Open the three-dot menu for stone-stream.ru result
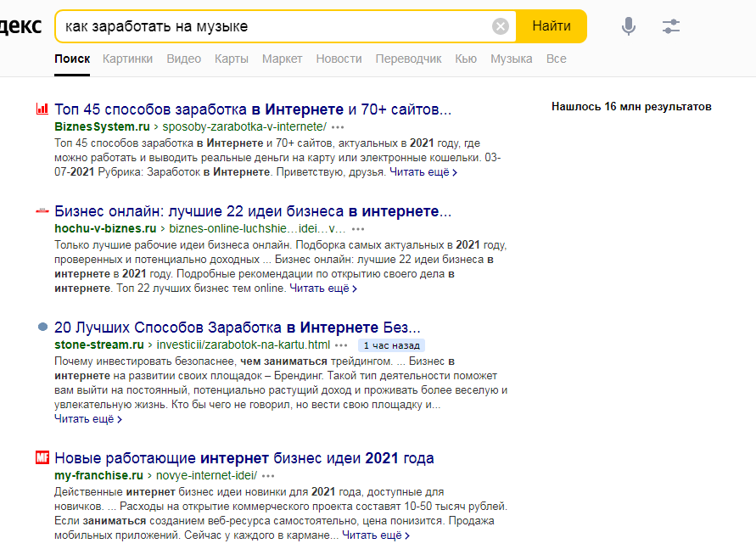 point(341,345)
